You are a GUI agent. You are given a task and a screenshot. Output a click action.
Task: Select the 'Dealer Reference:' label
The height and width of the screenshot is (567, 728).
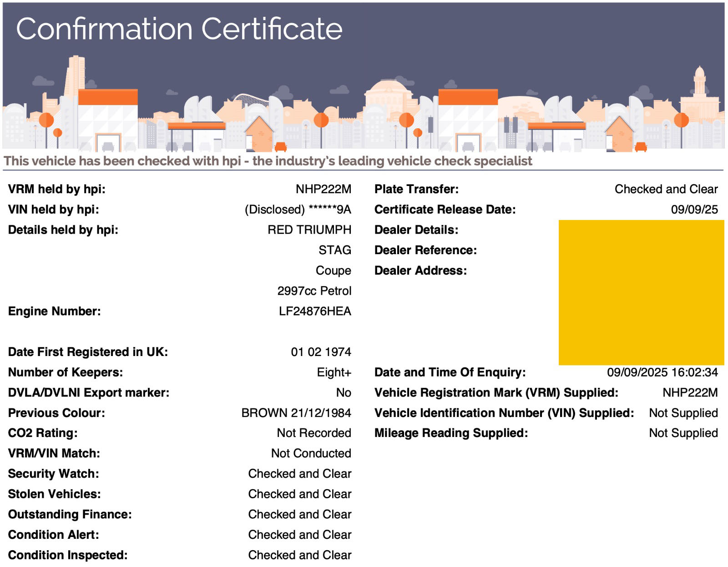pos(425,250)
